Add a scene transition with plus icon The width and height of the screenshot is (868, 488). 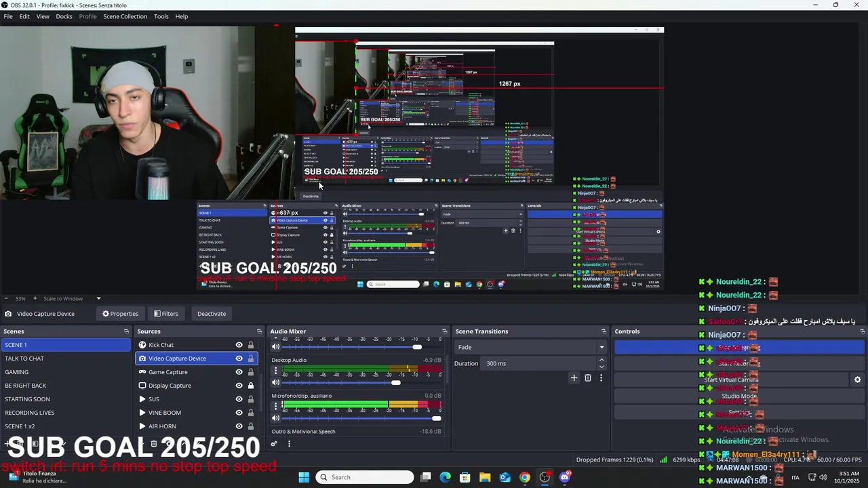(574, 378)
